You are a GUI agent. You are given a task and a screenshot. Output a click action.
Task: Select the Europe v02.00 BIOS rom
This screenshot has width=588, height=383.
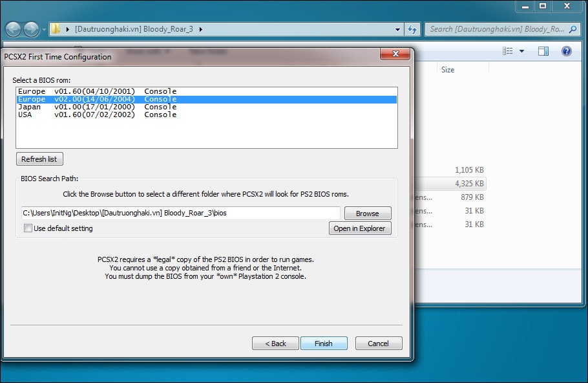[x=207, y=99]
